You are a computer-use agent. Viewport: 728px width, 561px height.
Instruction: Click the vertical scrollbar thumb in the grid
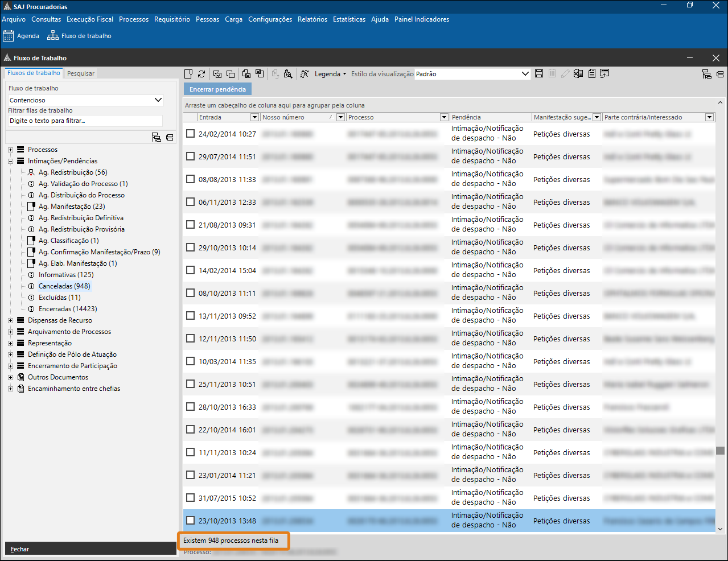[x=720, y=450]
